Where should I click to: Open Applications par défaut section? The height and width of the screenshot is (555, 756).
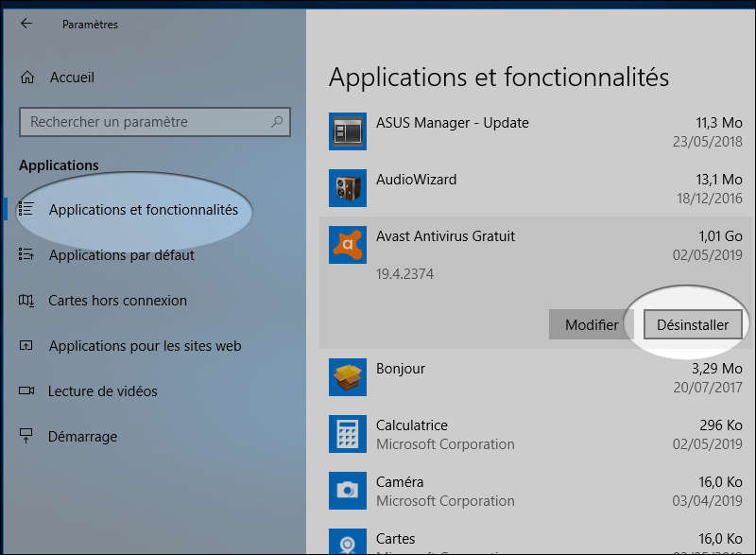121,255
